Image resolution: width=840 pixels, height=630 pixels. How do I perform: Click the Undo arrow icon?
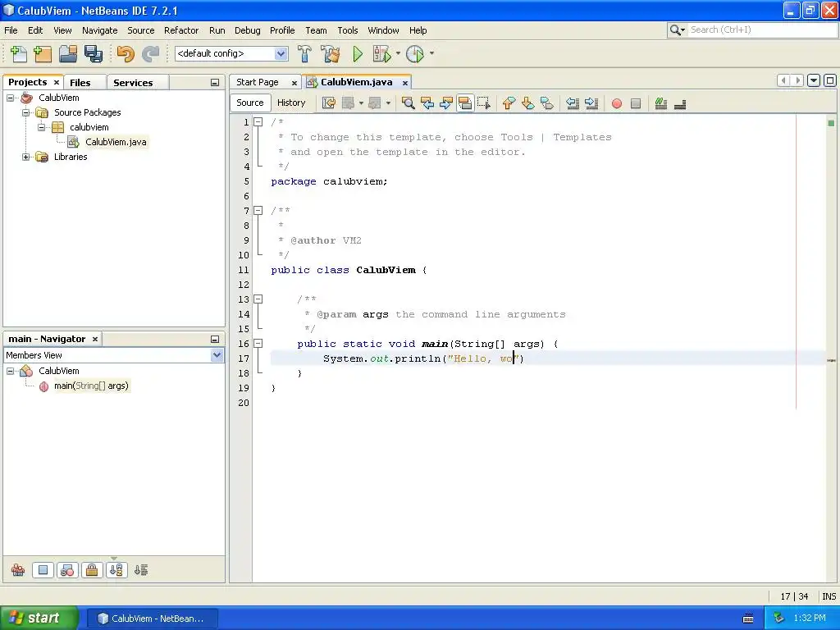126,53
